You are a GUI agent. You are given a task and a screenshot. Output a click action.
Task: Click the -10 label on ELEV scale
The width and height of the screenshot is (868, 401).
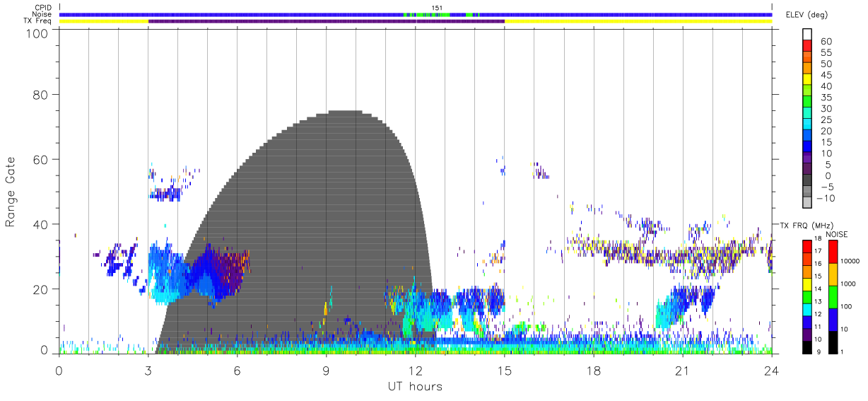point(826,199)
